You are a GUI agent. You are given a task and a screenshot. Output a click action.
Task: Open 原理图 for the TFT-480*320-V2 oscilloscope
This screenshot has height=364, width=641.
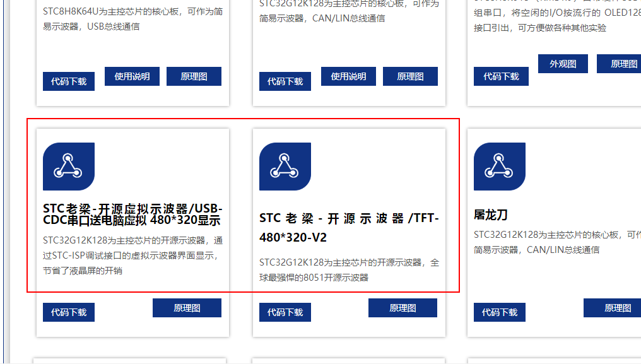(x=403, y=308)
